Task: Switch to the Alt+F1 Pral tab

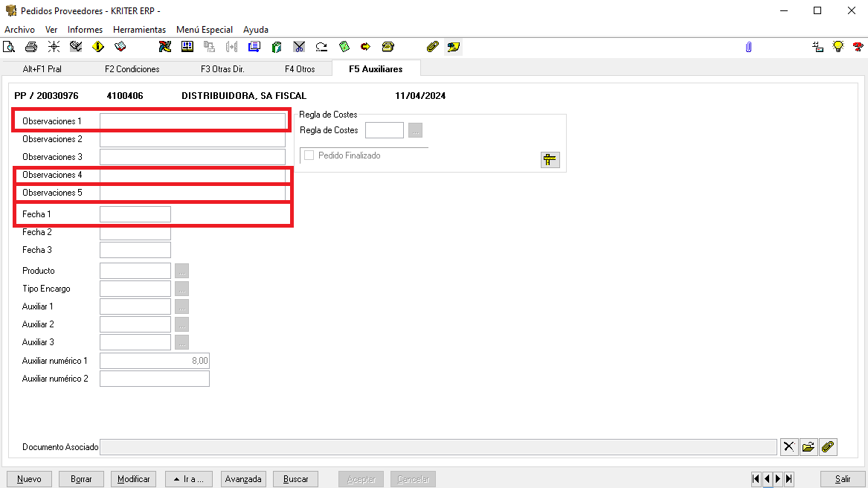Action: tap(42, 68)
